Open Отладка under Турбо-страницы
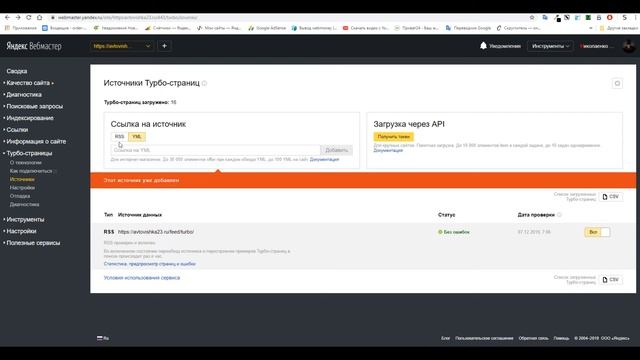 pos(20,196)
